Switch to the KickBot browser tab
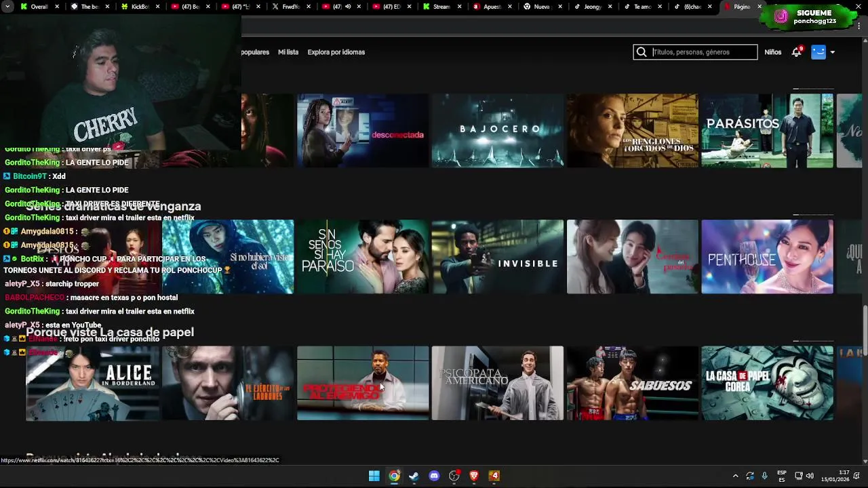 (139, 7)
